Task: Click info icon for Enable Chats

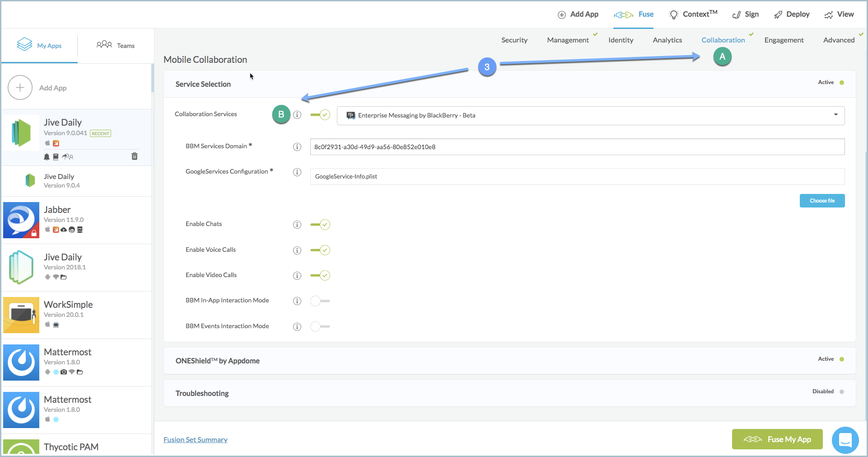Action: [x=297, y=225]
